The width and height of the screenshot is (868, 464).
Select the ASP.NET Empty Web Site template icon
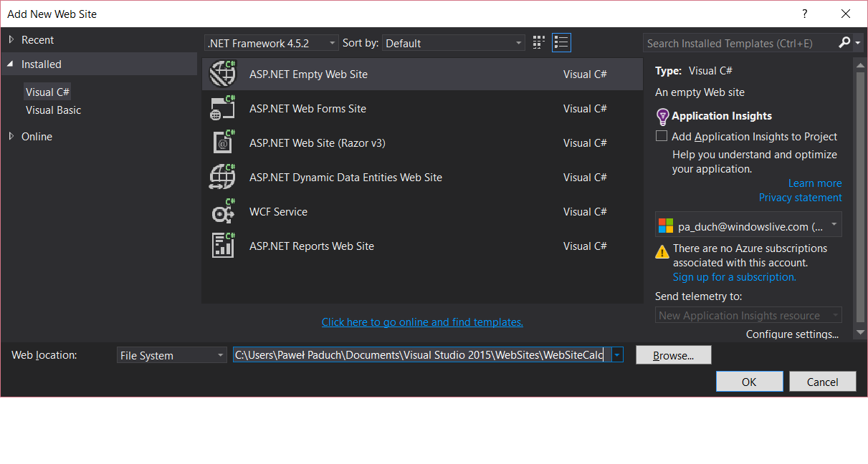tap(223, 74)
